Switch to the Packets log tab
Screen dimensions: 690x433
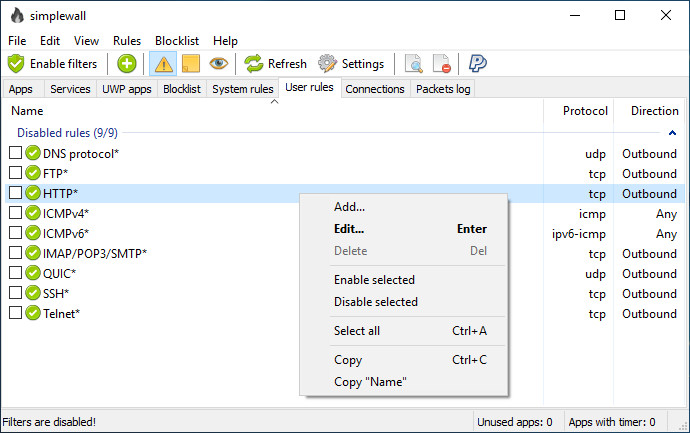pyautogui.click(x=442, y=89)
